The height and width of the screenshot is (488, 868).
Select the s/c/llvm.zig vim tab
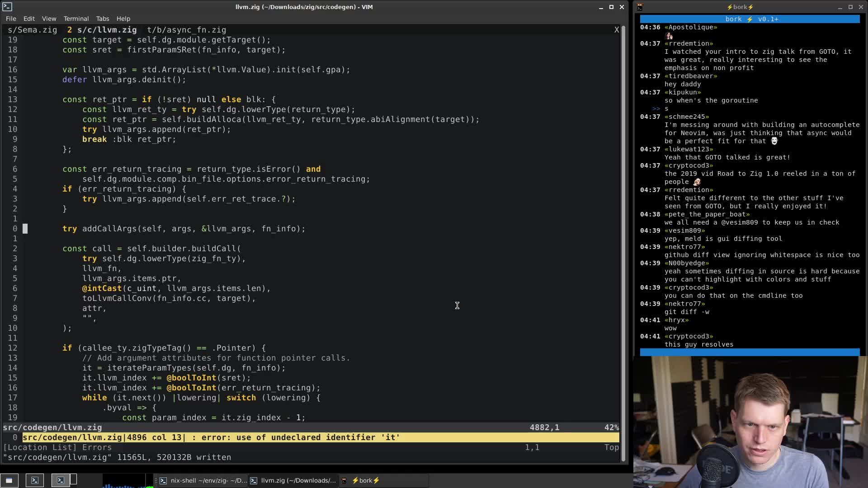pos(102,30)
